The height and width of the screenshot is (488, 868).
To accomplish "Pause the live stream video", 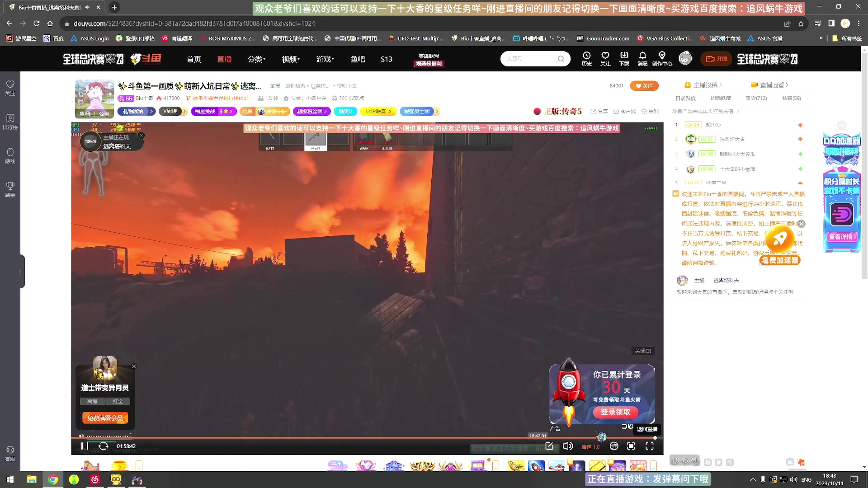I will coord(85,446).
